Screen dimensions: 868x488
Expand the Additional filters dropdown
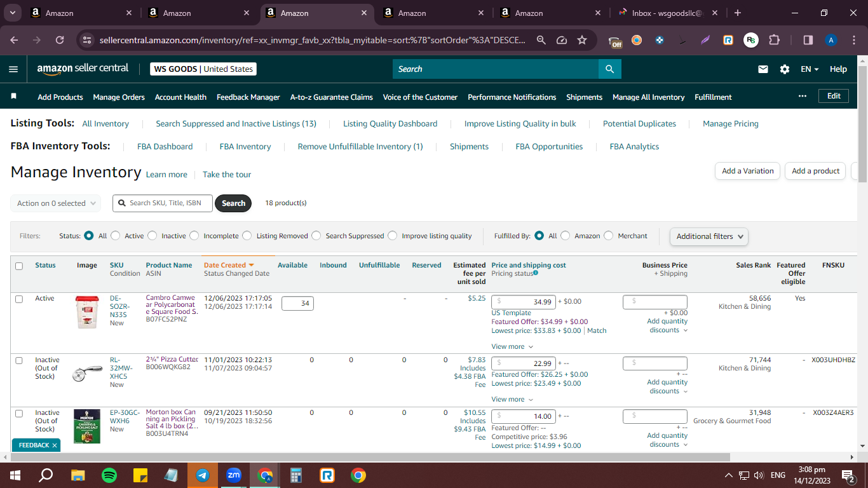click(x=709, y=236)
